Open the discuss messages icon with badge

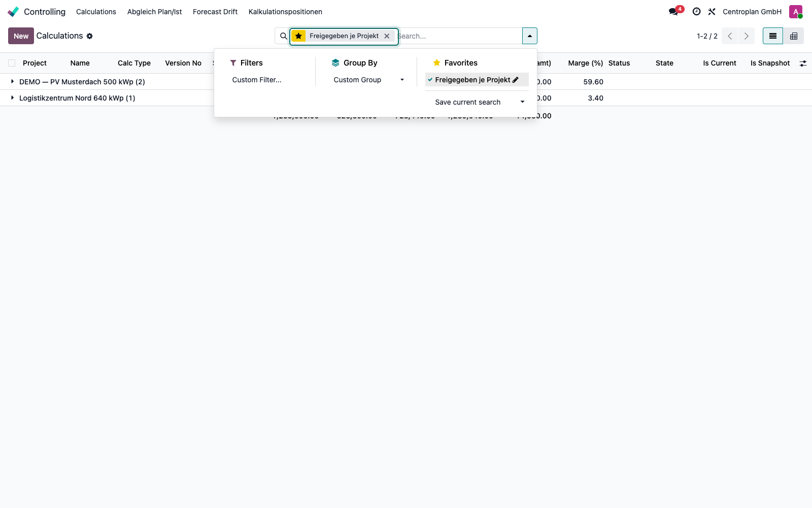coord(674,12)
